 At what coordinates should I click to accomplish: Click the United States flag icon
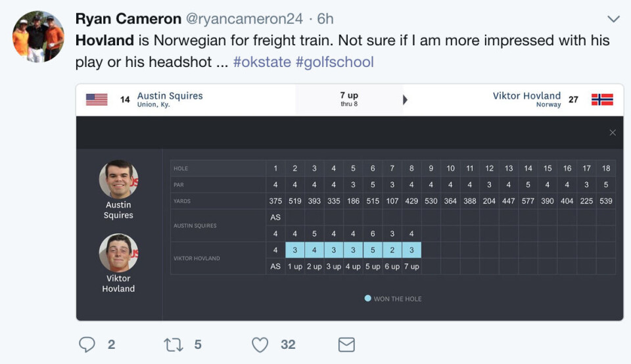[x=97, y=99]
